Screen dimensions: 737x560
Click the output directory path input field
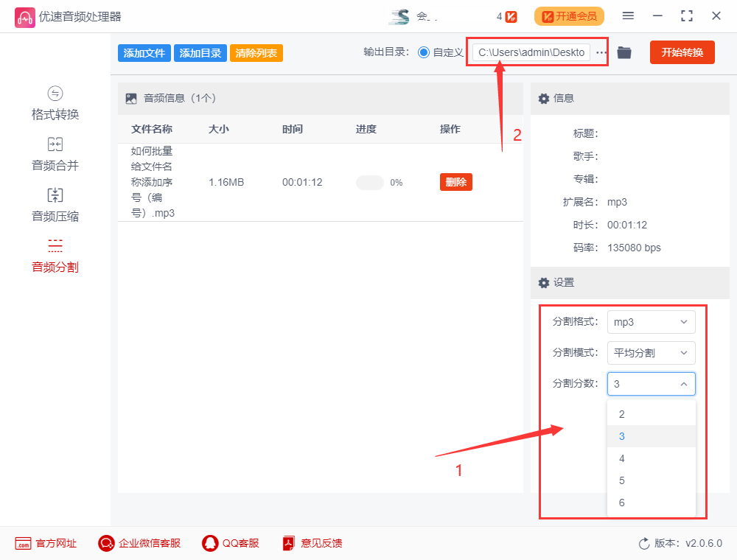point(532,52)
